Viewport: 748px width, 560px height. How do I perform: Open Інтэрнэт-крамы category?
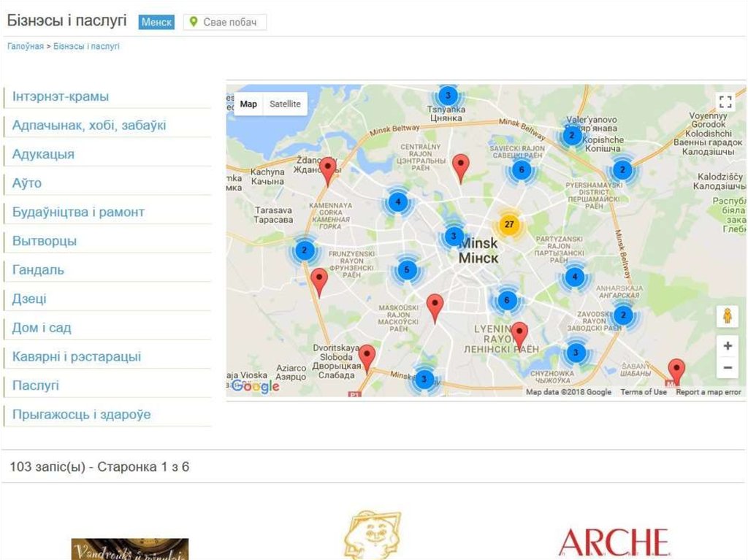point(61,96)
